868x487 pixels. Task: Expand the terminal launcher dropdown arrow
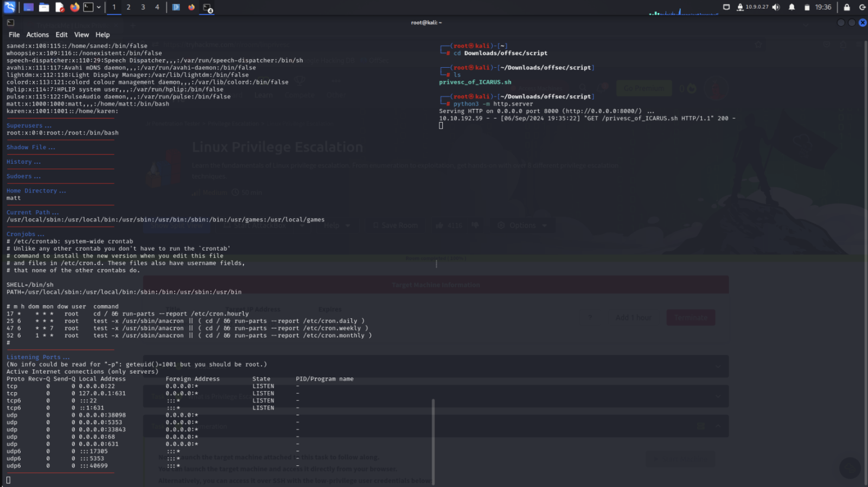point(99,7)
